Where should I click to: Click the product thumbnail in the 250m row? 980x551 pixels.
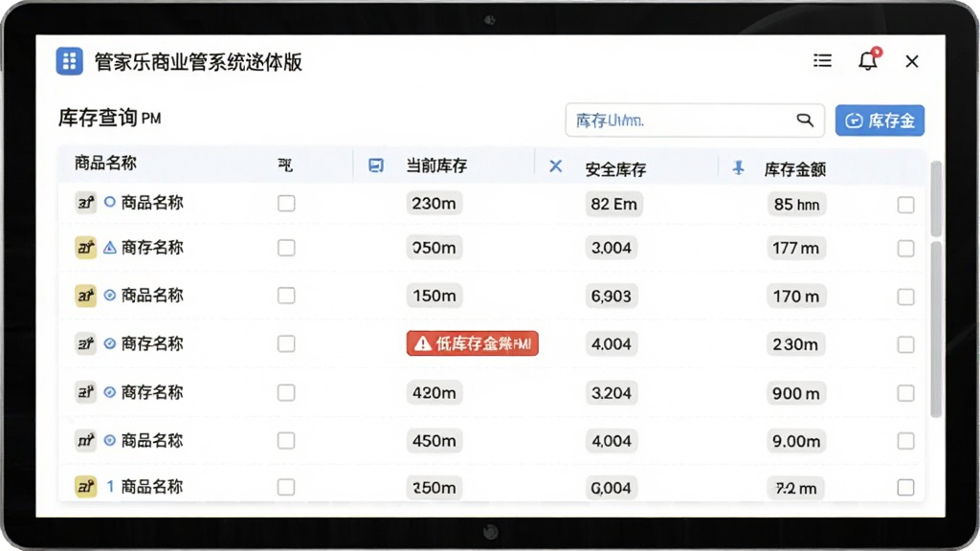pos(85,487)
